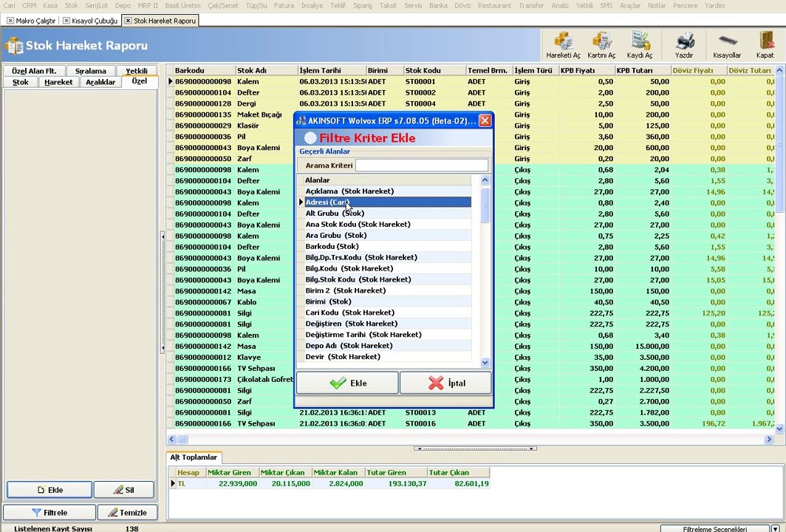This screenshot has width=786, height=532.
Task: Open the Fatura menu
Action: (284, 5)
